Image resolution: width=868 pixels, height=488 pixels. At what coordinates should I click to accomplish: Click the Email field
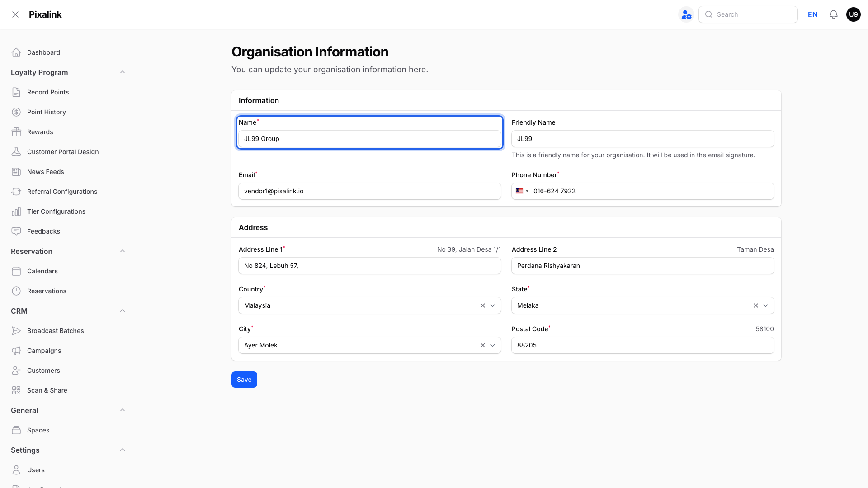coord(370,191)
